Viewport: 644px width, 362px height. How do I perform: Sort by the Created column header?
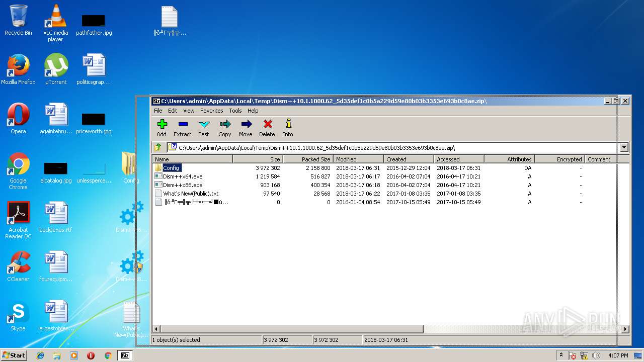[409, 159]
